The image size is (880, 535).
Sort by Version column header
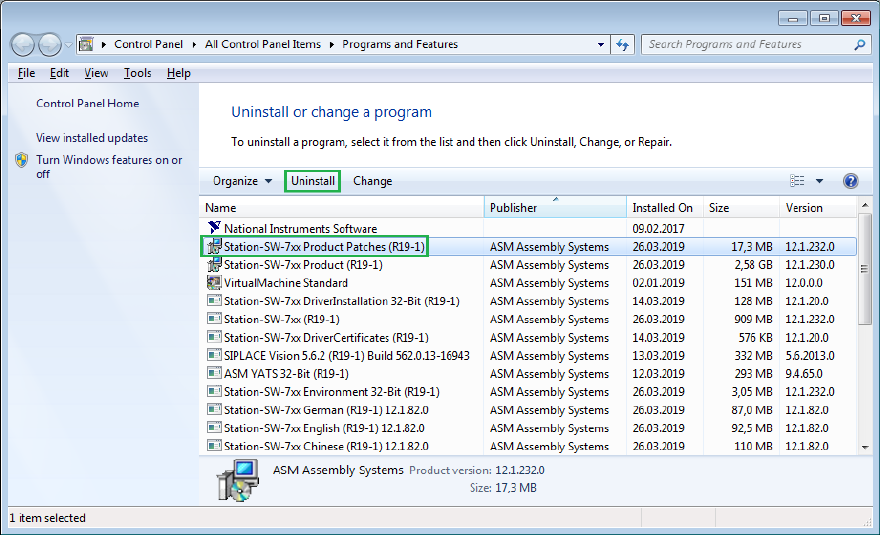(818, 208)
